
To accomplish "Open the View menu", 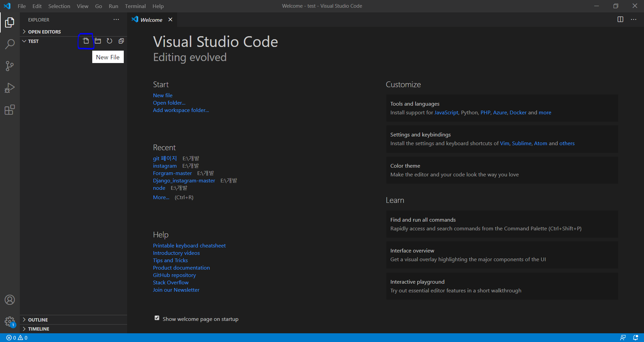I will [x=83, y=6].
